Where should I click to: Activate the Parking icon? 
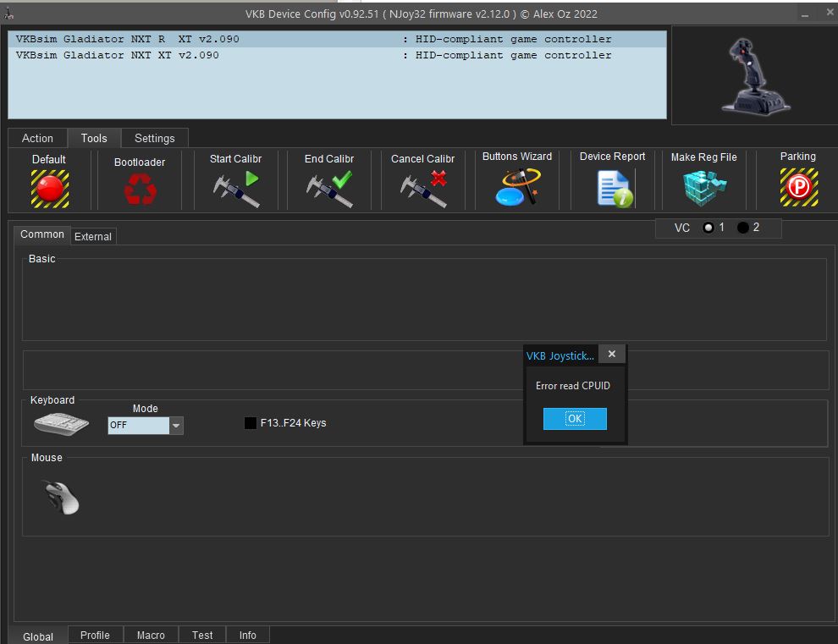tap(799, 188)
